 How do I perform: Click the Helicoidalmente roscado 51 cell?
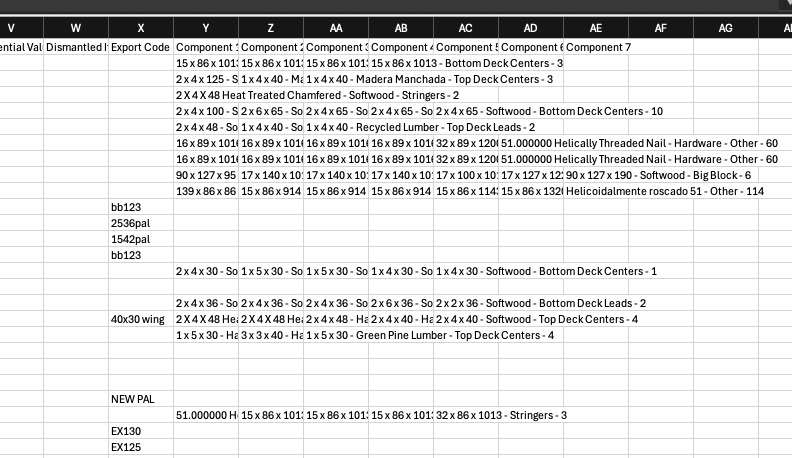point(596,191)
